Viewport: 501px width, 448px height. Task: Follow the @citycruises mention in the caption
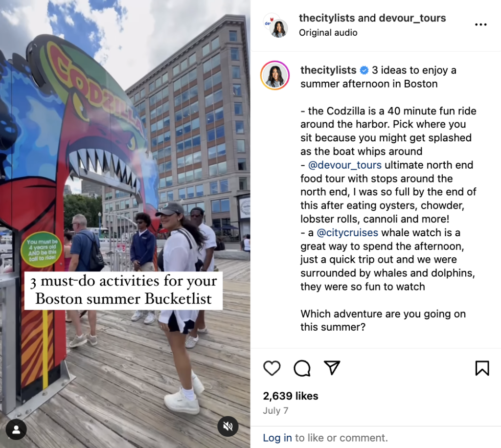(x=347, y=233)
